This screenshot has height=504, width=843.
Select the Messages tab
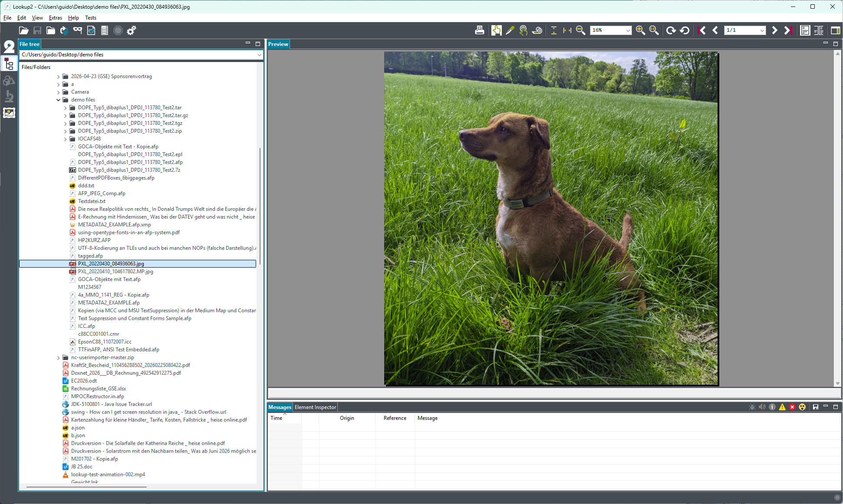coord(280,407)
